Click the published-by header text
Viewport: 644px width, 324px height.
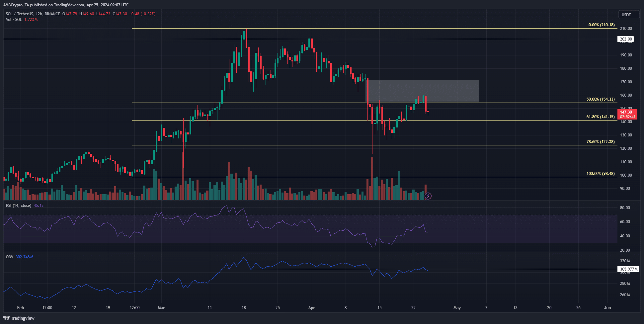[66, 5]
